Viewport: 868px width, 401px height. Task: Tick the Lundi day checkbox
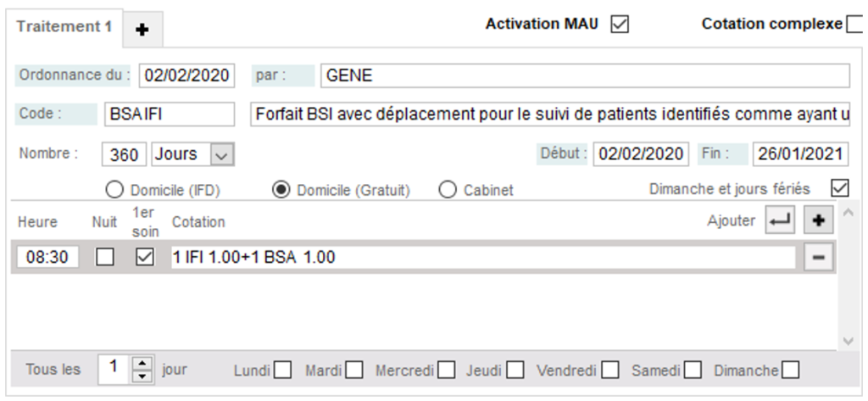282,370
